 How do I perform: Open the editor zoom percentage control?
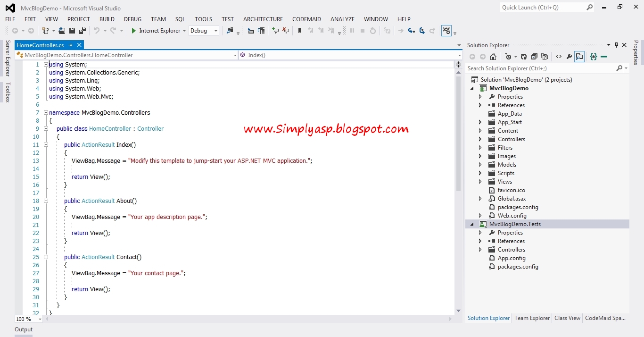[x=27, y=319]
